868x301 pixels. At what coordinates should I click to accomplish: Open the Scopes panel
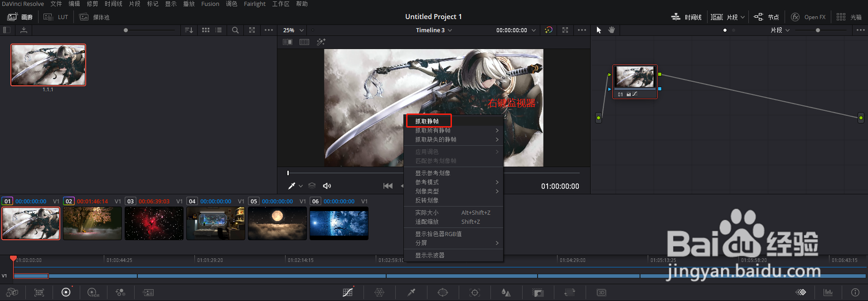828,292
